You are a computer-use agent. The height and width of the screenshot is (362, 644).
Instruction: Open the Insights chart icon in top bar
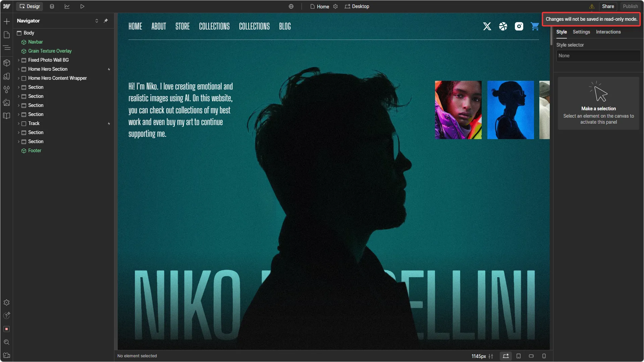pyautogui.click(x=67, y=6)
